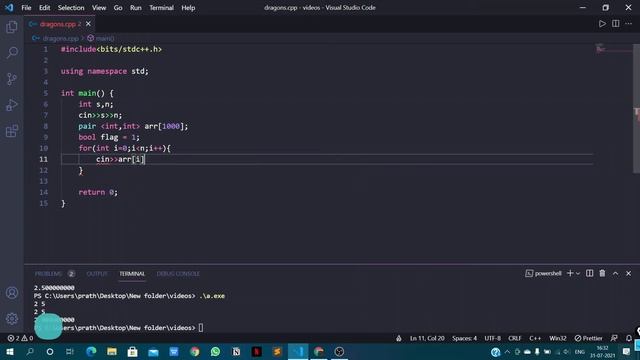Close the terminal panel
640x360 pixels.
[x=629, y=273]
